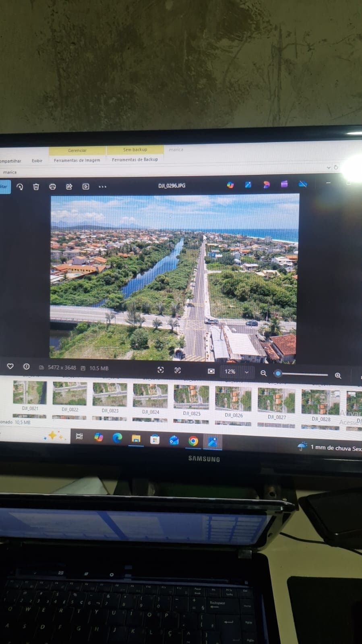Click the zoom slider handle

coord(278,373)
